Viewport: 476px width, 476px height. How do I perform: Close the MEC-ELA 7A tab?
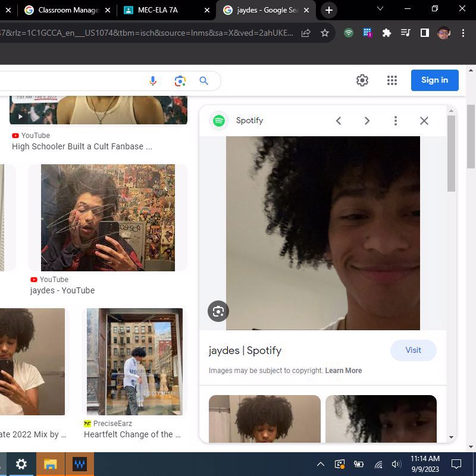(x=207, y=10)
